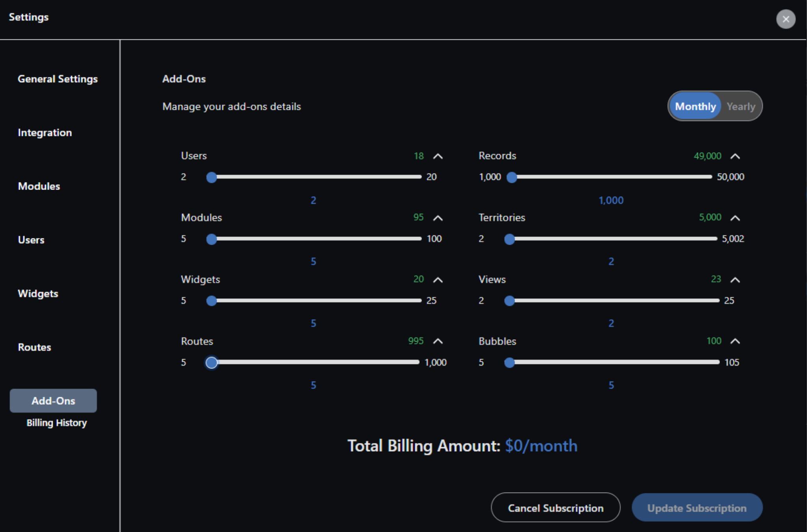Screen dimensions: 807x532
Task: Click the Bubbles slider track
Action: pos(615,362)
